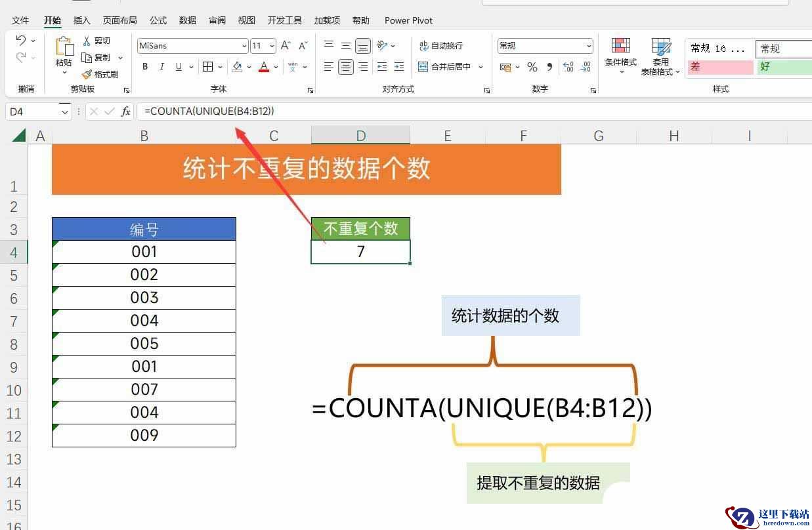812x530 pixels.
Task: Apply percent style format
Action: pyautogui.click(x=532, y=67)
